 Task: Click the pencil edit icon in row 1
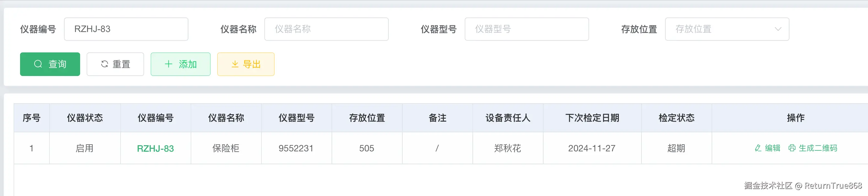(x=758, y=148)
